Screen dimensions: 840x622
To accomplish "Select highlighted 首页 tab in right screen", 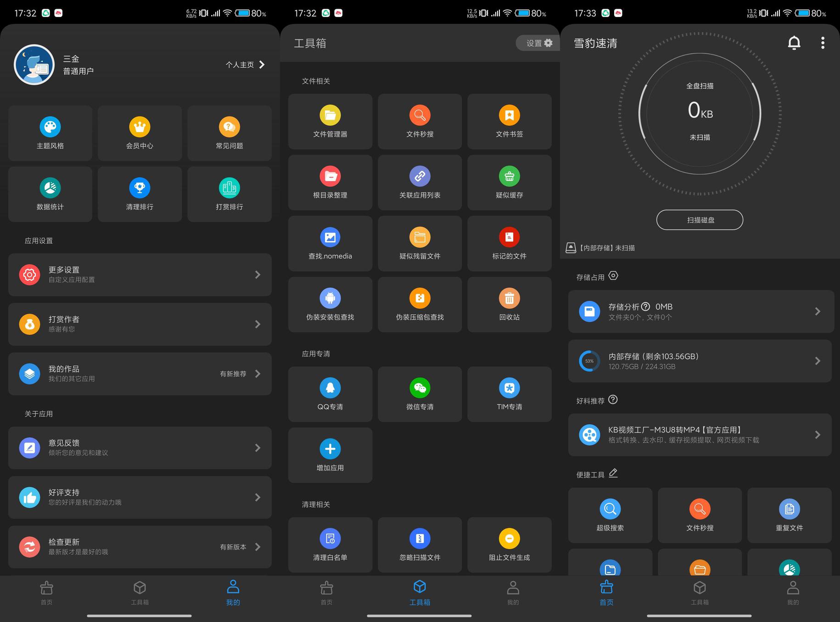I will pyautogui.click(x=606, y=593).
